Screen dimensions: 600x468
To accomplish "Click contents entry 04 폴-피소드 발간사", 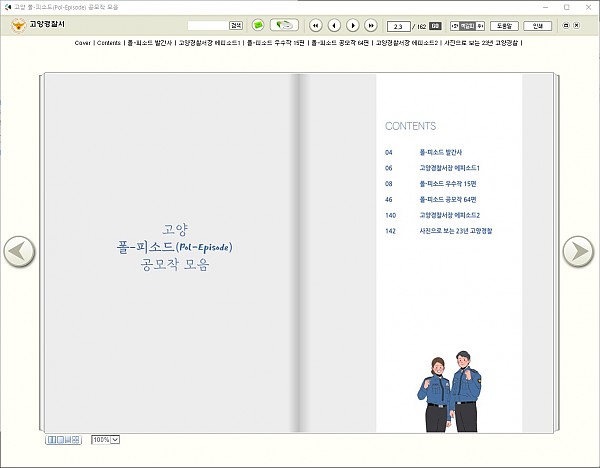I will coord(423,152).
